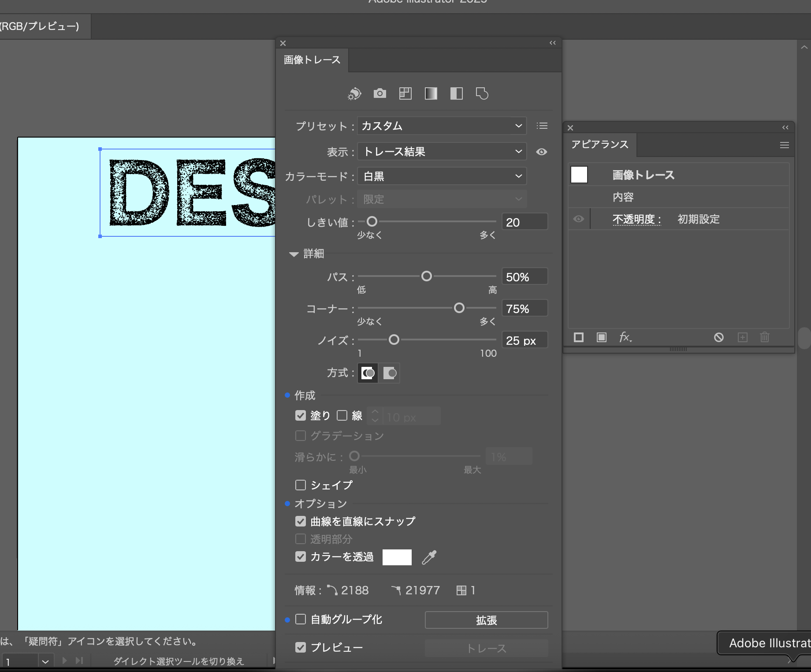
Task: Select the High Color camera preset icon
Action: pos(379,93)
